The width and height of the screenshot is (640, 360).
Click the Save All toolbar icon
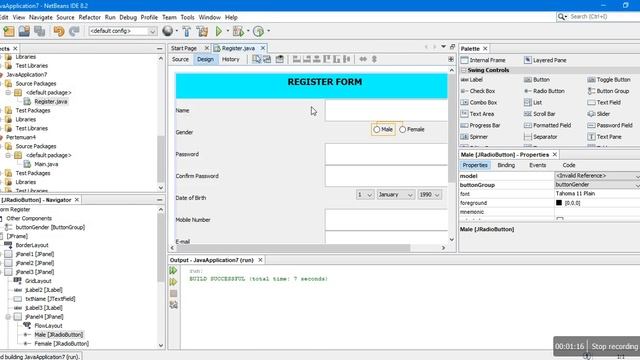coord(40,31)
